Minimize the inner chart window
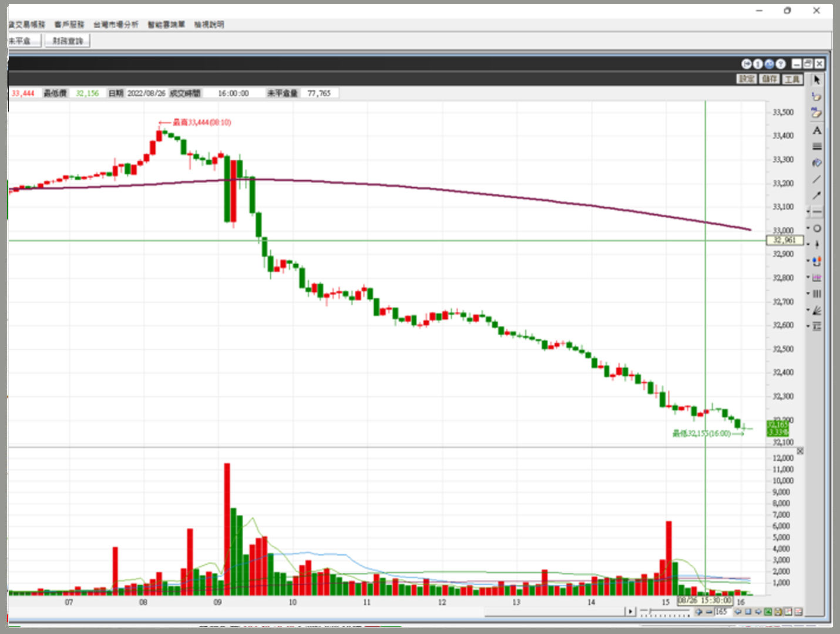Image resolution: width=840 pixels, height=634 pixels. point(797,64)
